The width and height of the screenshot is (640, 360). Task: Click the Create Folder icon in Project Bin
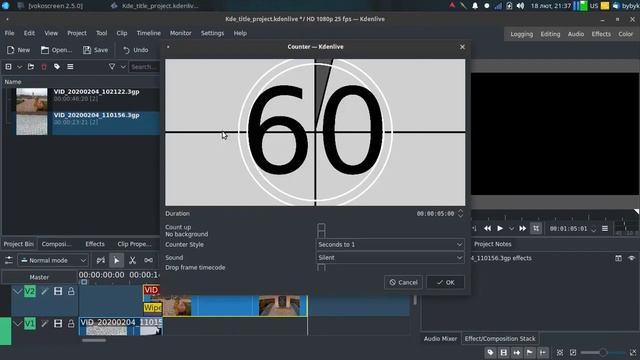(x=31, y=67)
